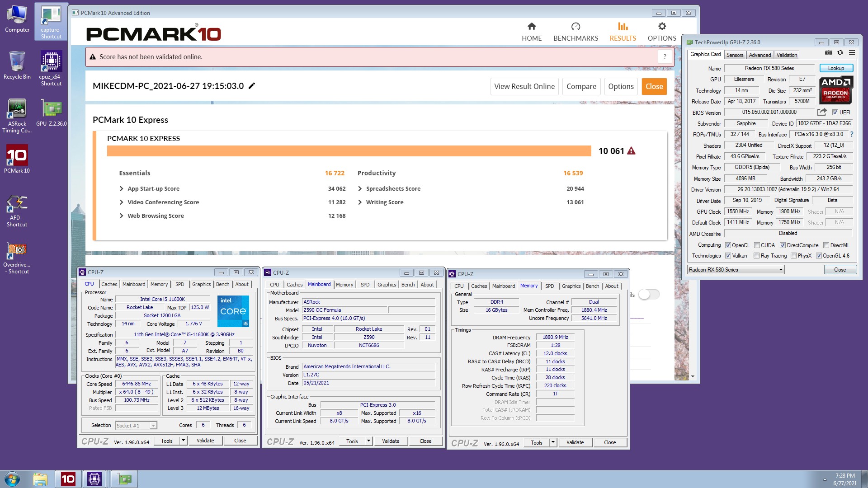The height and width of the screenshot is (488, 868).
Task: Click the Windows Start orb
Action: pos(12,479)
